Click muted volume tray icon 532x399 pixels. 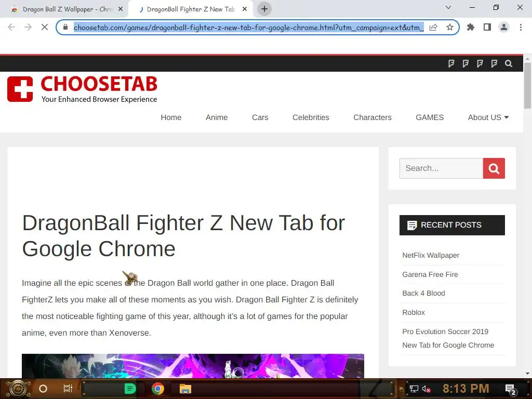(426, 389)
